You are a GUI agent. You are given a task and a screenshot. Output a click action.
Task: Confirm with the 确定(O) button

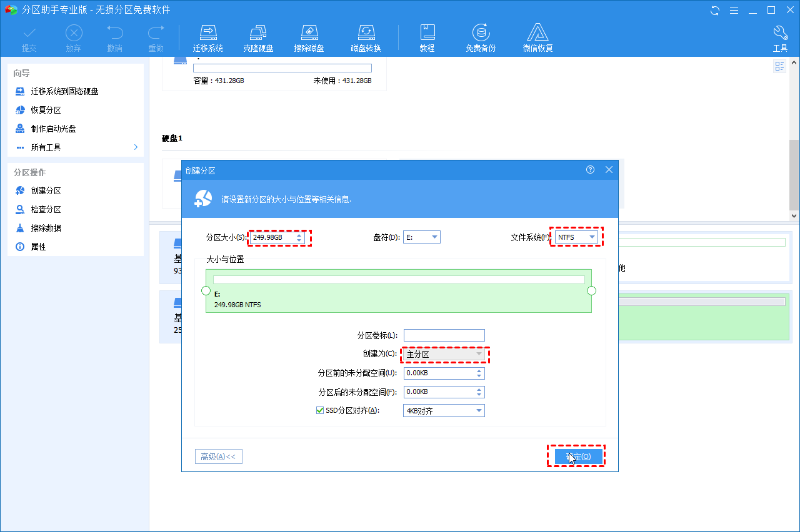[x=576, y=456]
